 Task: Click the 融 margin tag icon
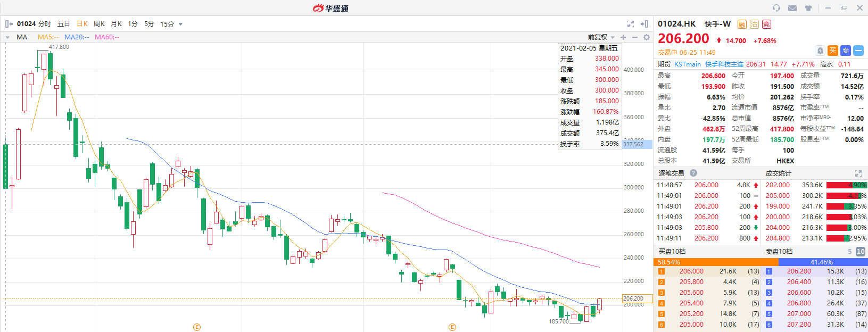742,24
